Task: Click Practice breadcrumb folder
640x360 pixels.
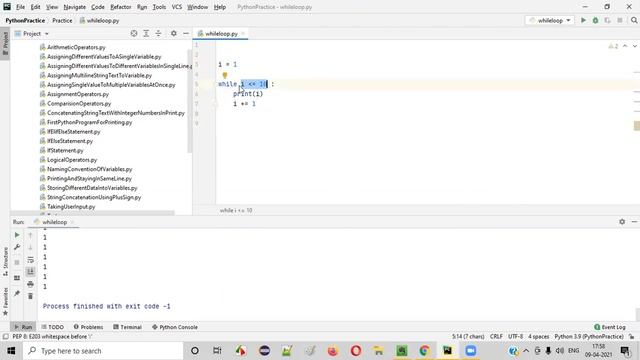Action: pos(62,20)
